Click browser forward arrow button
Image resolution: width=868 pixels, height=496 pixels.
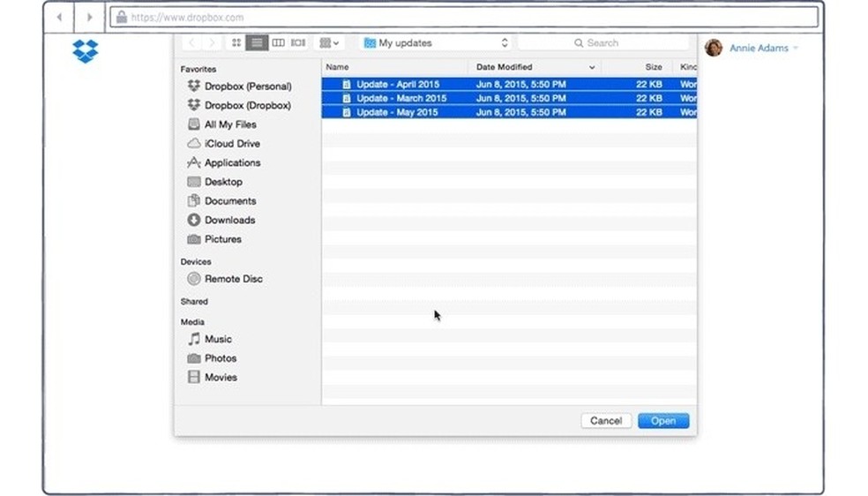[89, 17]
